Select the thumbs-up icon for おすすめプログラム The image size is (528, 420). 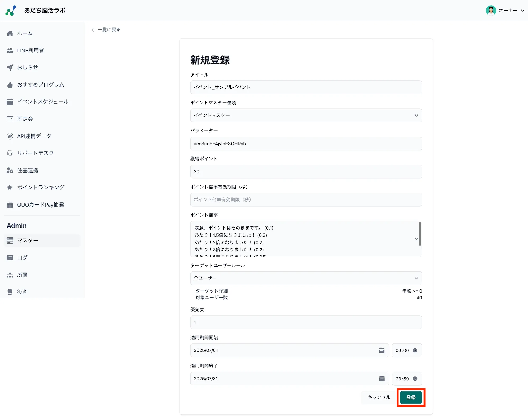click(10, 85)
